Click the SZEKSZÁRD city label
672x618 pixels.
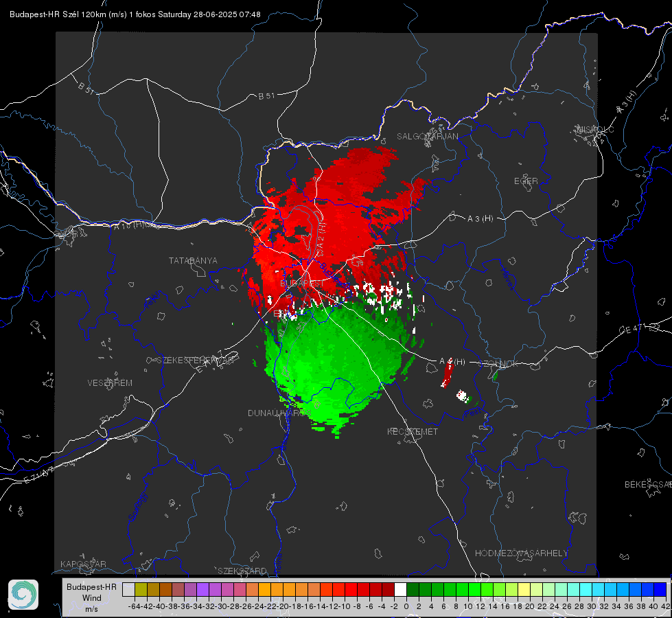point(242,571)
